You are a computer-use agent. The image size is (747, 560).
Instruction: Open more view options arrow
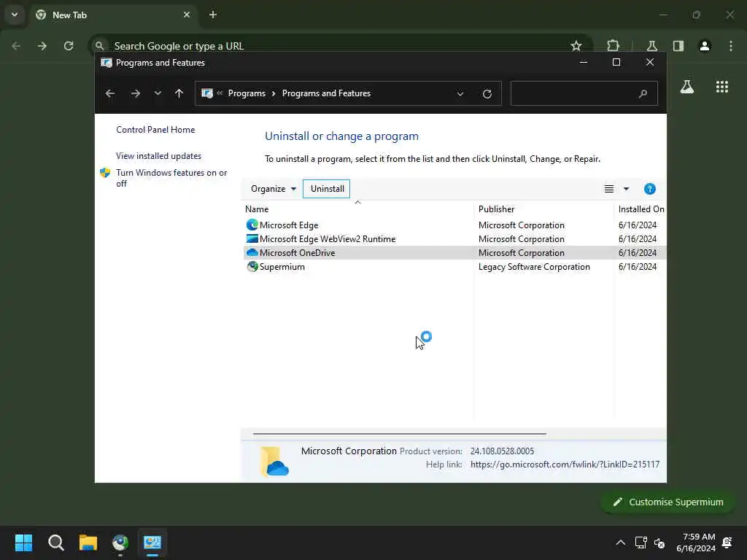pos(627,189)
